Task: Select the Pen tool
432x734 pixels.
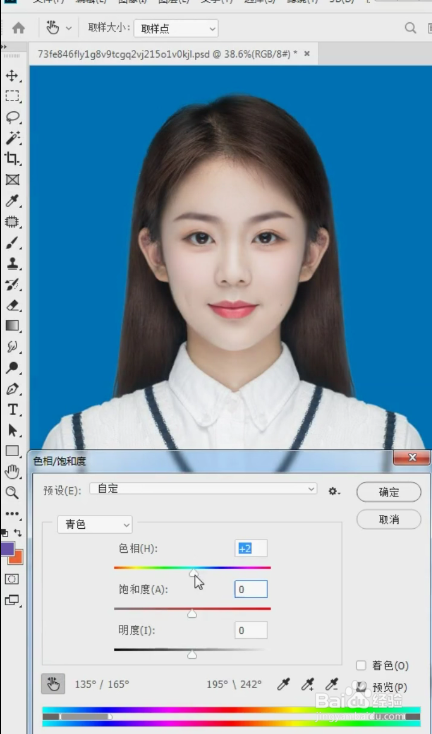Action: point(12,389)
